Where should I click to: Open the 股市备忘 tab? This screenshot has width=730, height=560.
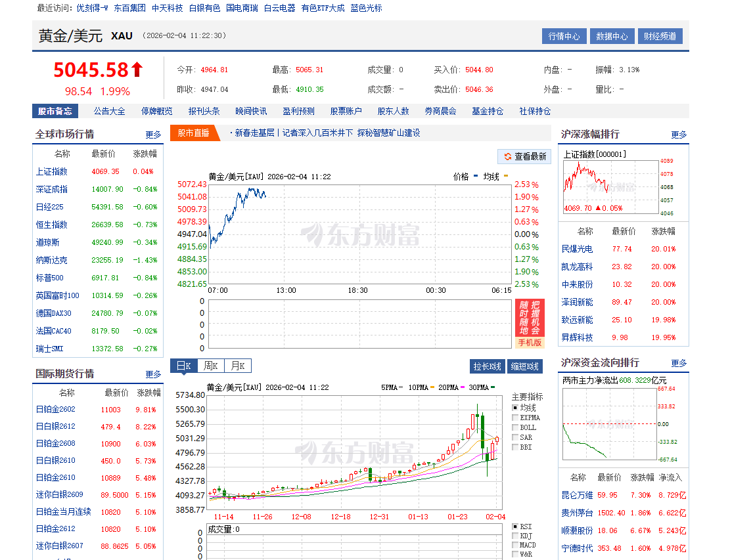pyautogui.click(x=55, y=111)
